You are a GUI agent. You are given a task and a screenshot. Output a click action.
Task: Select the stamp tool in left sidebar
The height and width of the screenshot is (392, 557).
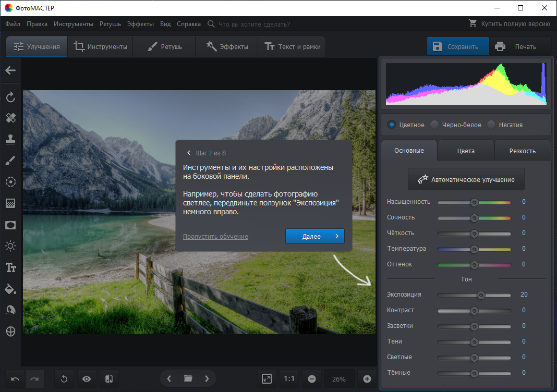point(10,139)
